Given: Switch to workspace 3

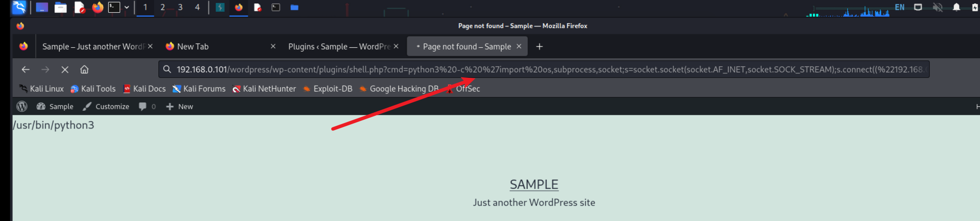Looking at the screenshot, I should tap(180, 7).
